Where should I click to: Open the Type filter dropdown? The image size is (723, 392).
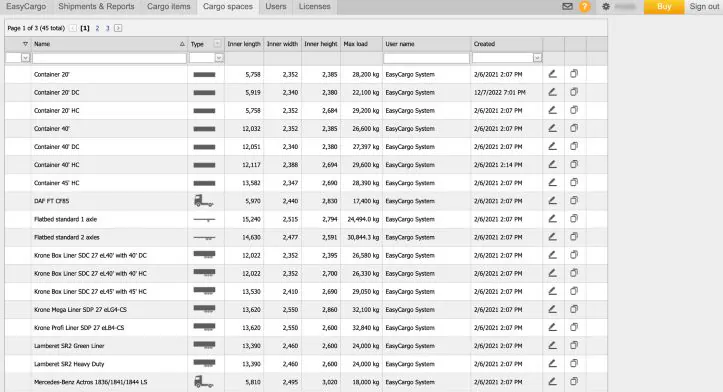point(219,58)
